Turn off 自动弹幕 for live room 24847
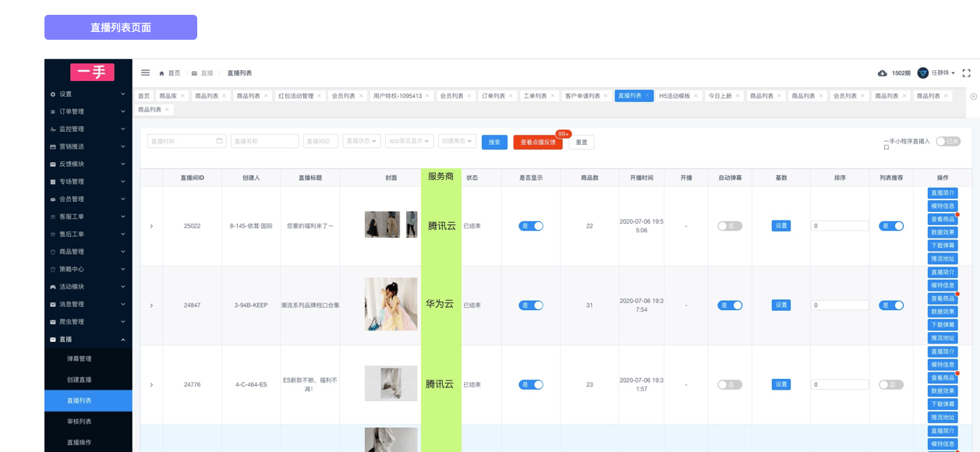The width and height of the screenshot is (980, 452). (730, 305)
